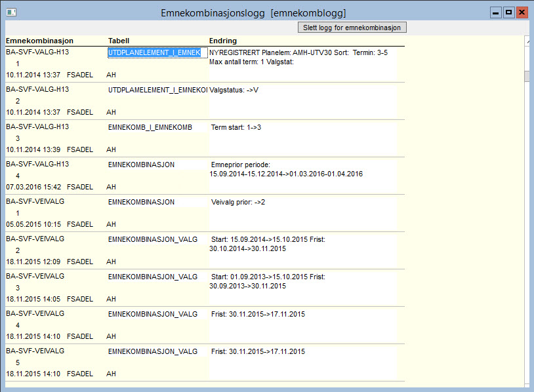Click the vertical scrollbar thumb

527,76
